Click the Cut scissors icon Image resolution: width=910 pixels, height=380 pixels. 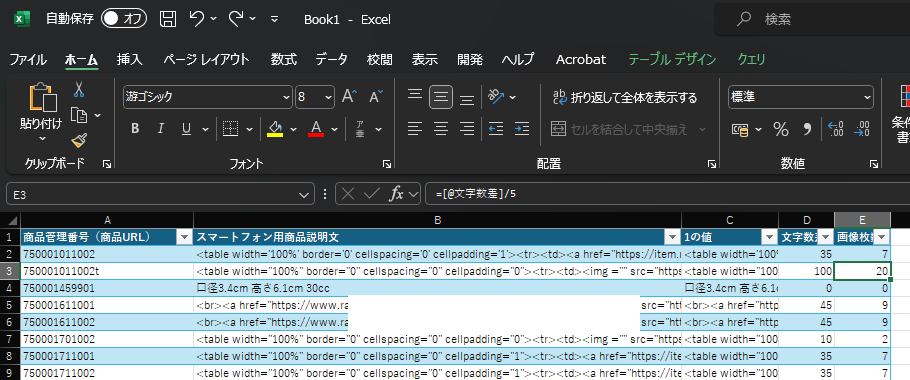coord(80,89)
